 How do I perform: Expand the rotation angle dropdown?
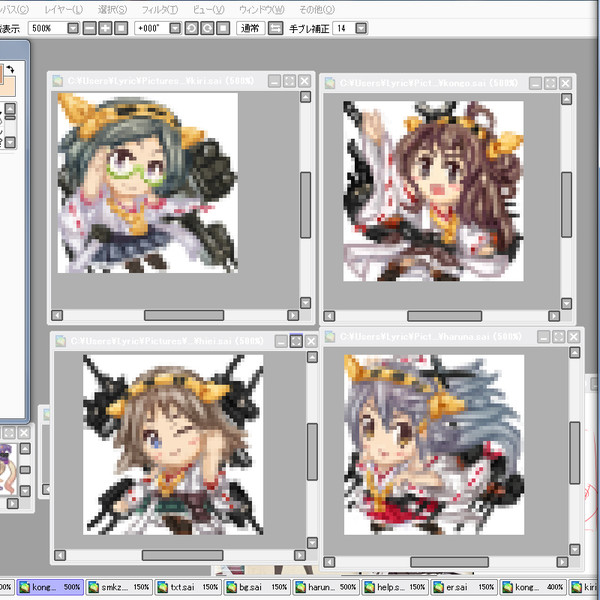pos(175,28)
